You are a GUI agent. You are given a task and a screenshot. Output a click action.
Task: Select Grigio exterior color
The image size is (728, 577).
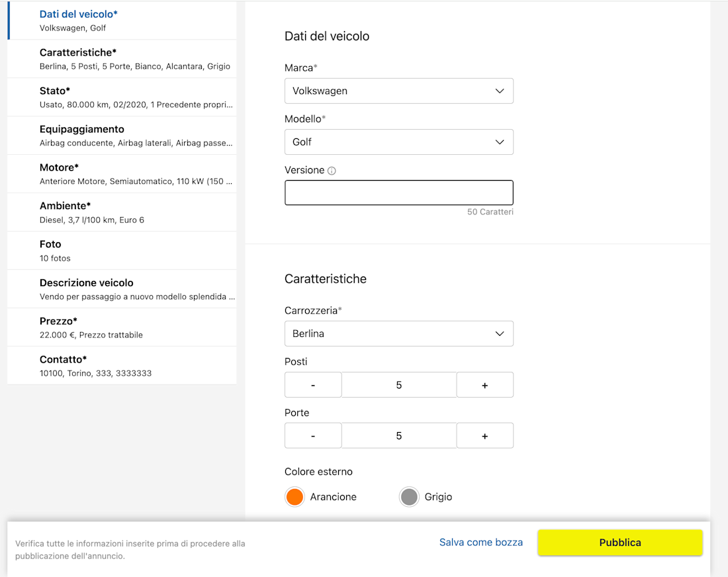click(409, 497)
